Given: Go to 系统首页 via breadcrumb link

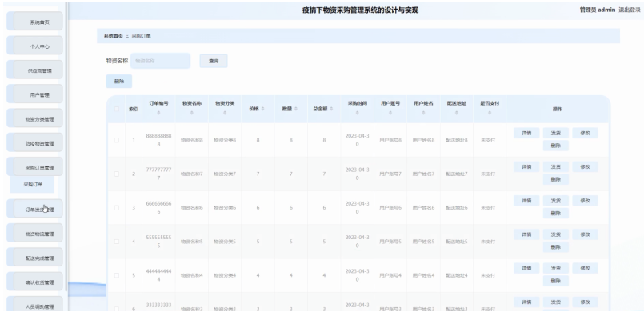Looking at the screenshot, I should click(114, 36).
